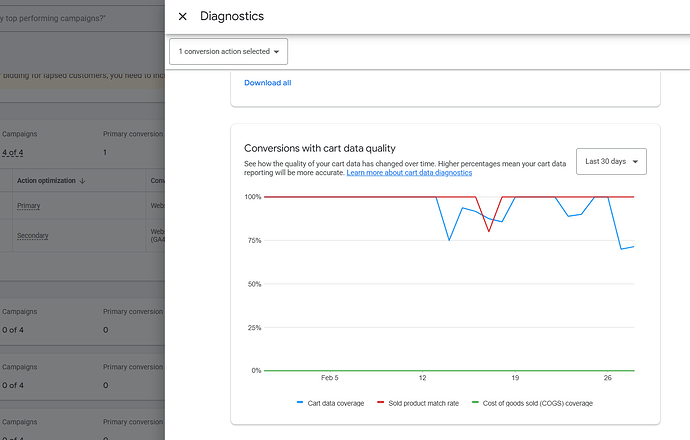
Task: Click the Feb 5 date axis label
Action: pos(330,378)
